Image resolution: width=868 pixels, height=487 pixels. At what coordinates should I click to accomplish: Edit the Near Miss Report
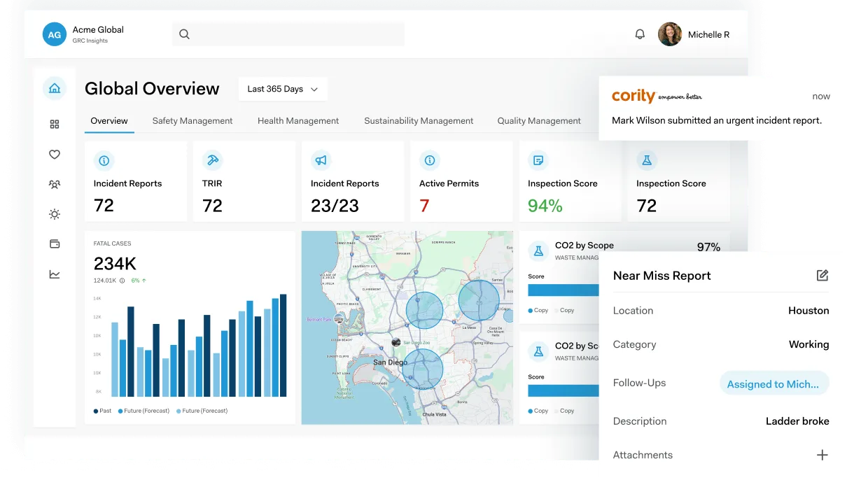tap(822, 276)
